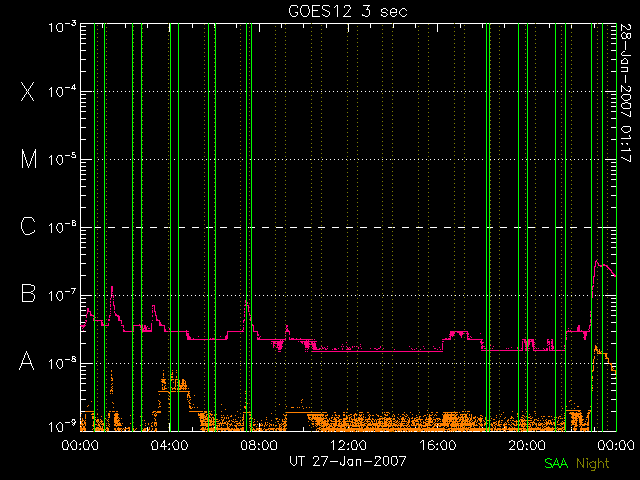640x480 pixels.
Task: Click the M flare class label
Action: pos(29,159)
